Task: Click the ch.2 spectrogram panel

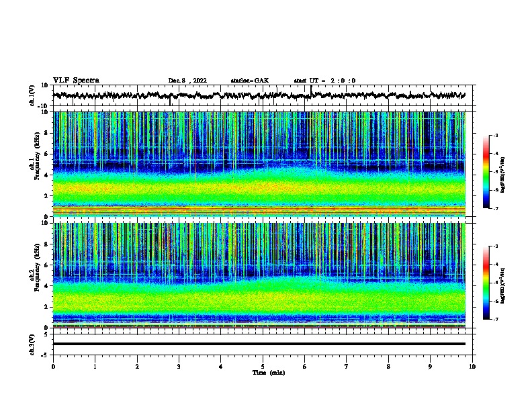Action: tap(259, 275)
